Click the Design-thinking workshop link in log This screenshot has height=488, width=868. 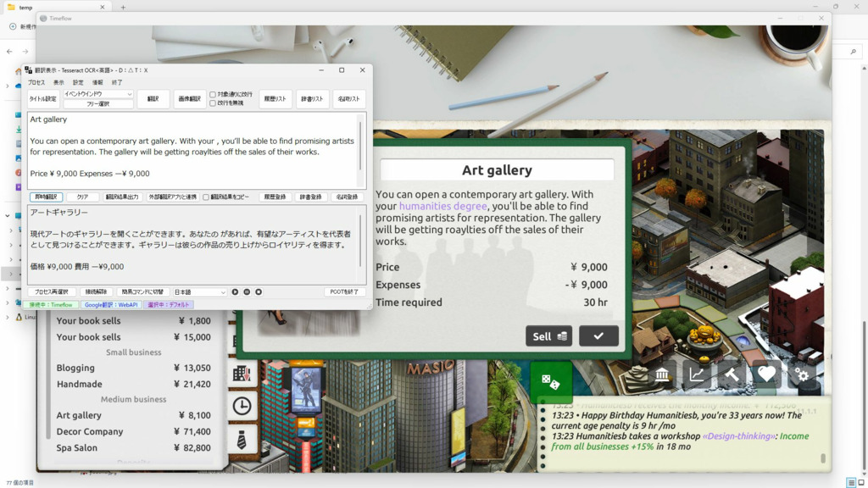[739, 436]
